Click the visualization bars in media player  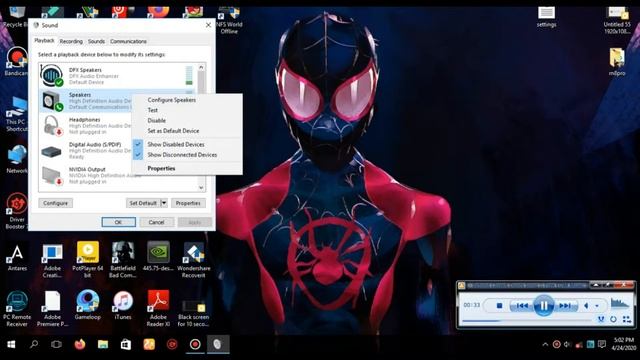coord(620,303)
